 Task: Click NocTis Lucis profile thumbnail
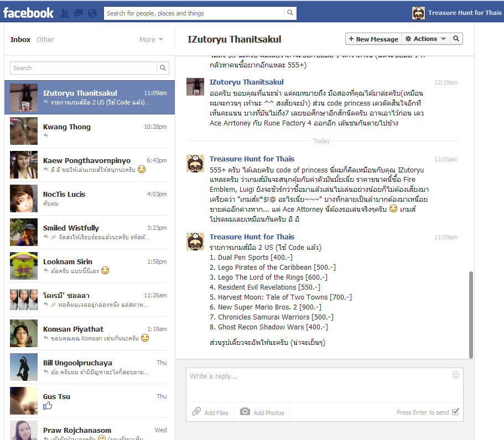(x=24, y=198)
